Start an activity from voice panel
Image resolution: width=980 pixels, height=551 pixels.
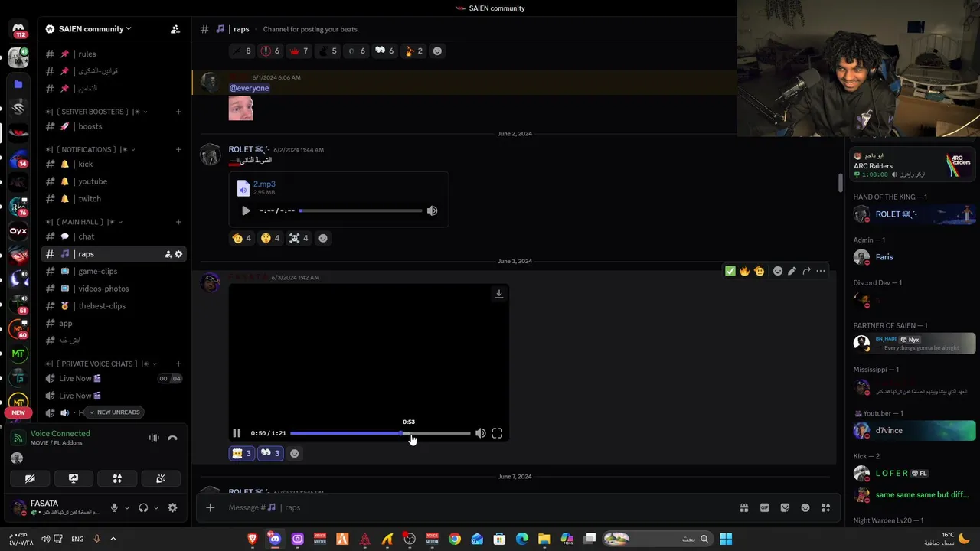(117, 478)
